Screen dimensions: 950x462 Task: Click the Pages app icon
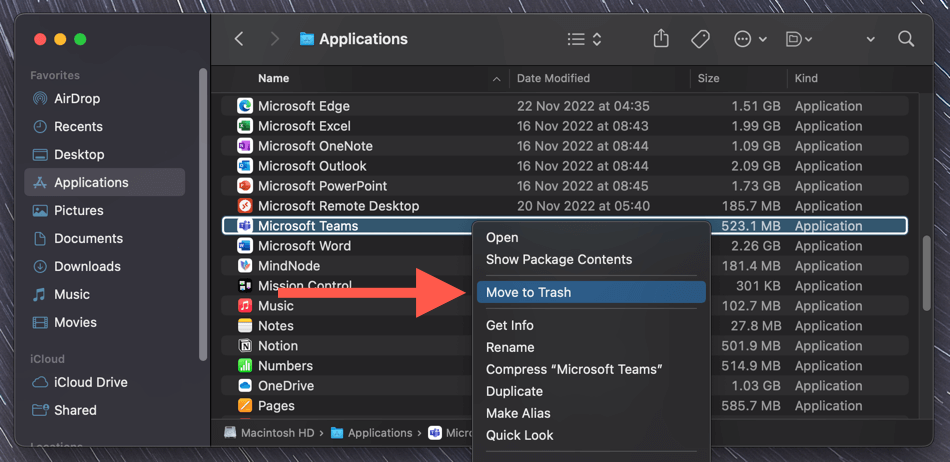245,406
